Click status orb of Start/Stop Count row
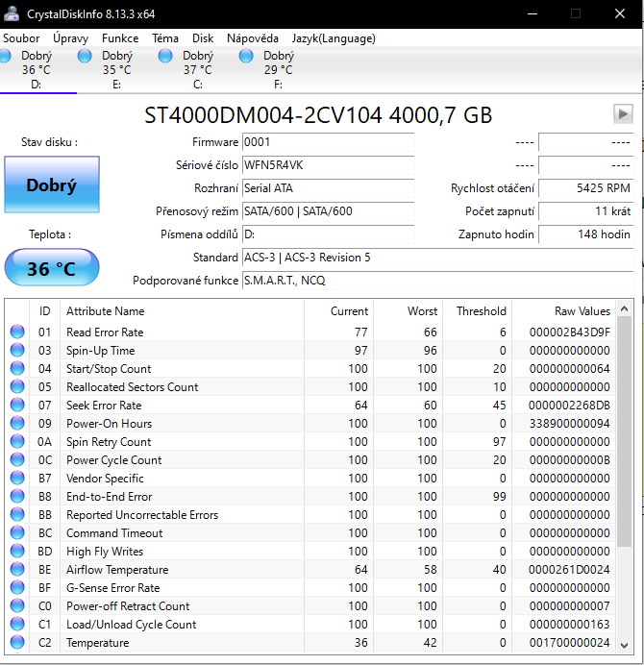 [17, 368]
